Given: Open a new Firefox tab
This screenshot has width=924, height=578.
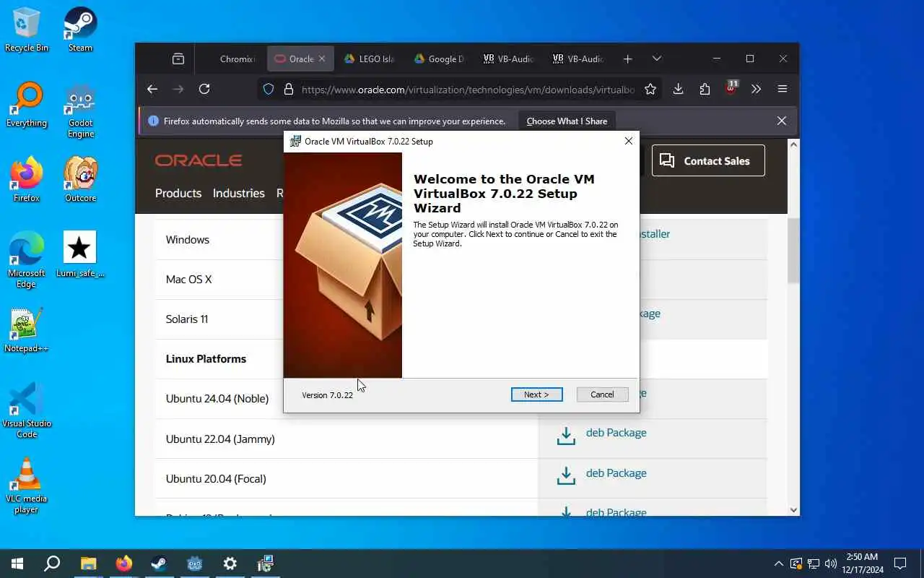Looking at the screenshot, I should pyautogui.click(x=627, y=59).
